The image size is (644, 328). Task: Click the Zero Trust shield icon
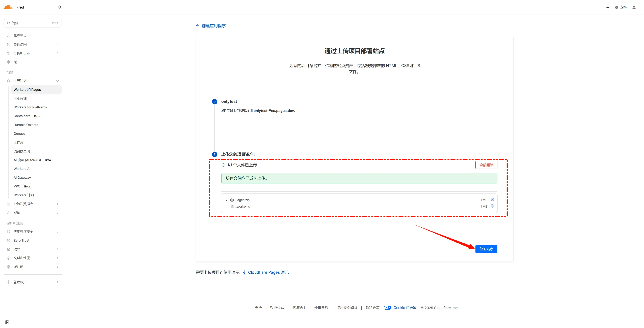(9, 241)
